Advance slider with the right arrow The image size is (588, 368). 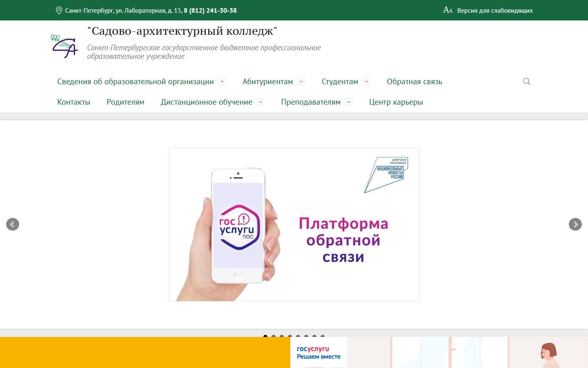click(575, 224)
